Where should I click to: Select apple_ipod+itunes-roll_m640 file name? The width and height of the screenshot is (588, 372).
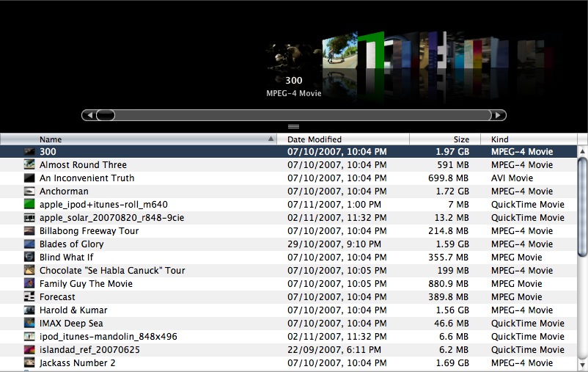coord(103,205)
